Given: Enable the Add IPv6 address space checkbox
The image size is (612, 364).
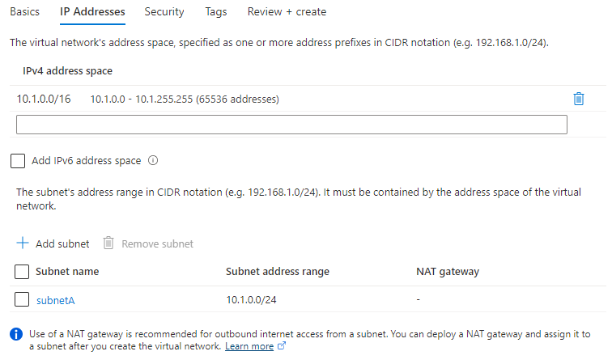Looking at the screenshot, I should 18,161.
